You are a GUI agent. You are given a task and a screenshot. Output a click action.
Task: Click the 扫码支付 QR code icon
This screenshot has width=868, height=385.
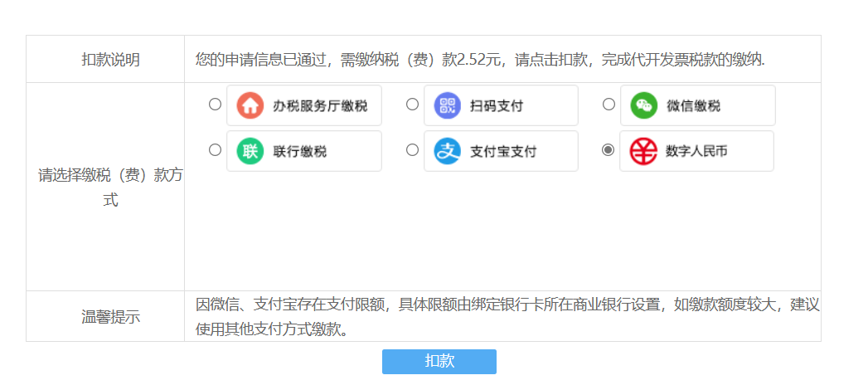click(x=448, y=105)
